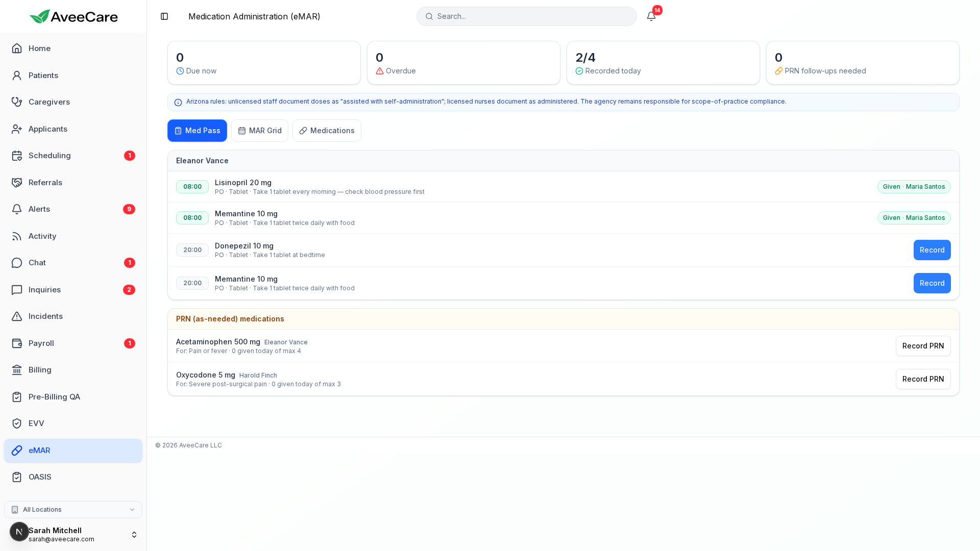Click the Alerts badge showing 9
980x551 pixels.
pyautogui.click(x=129, y=209)
